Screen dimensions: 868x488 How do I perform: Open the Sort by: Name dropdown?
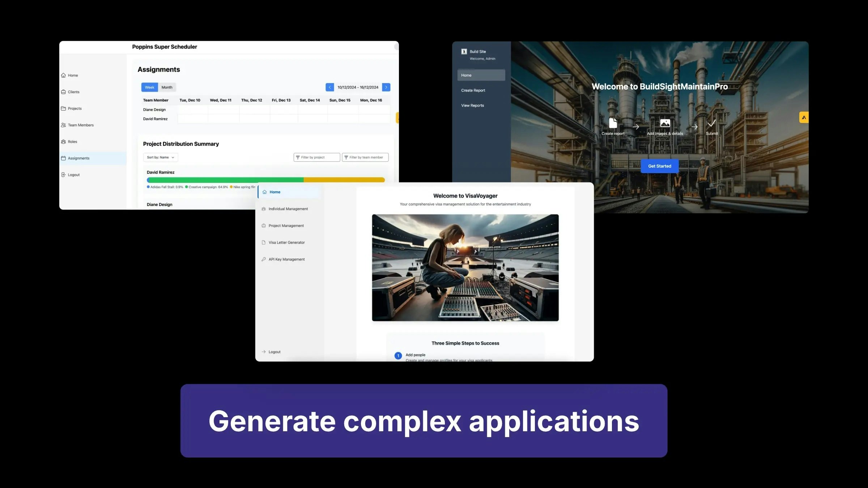point(160,157)
